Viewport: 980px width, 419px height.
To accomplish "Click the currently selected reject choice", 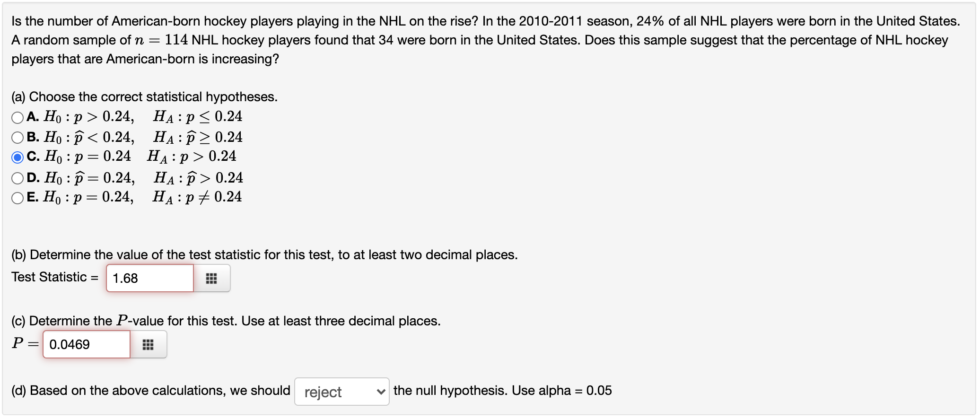I will click(x=324, y=392).
